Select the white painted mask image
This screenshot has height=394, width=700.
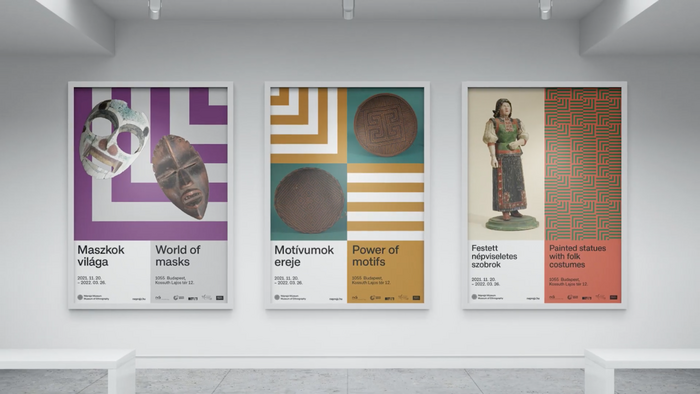click(x=114, y=138)
